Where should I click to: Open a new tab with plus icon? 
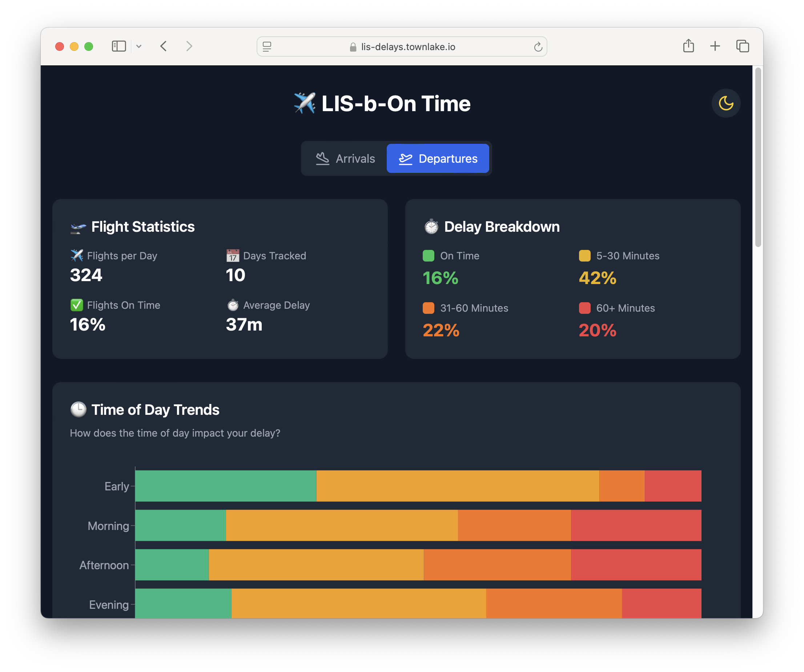715,46
